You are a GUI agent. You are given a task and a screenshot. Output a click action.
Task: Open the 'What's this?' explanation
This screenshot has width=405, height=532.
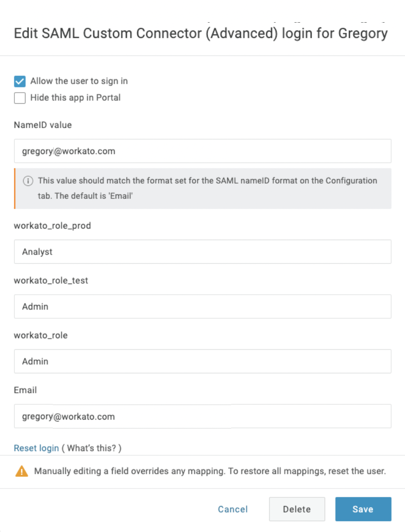point(92,448)
